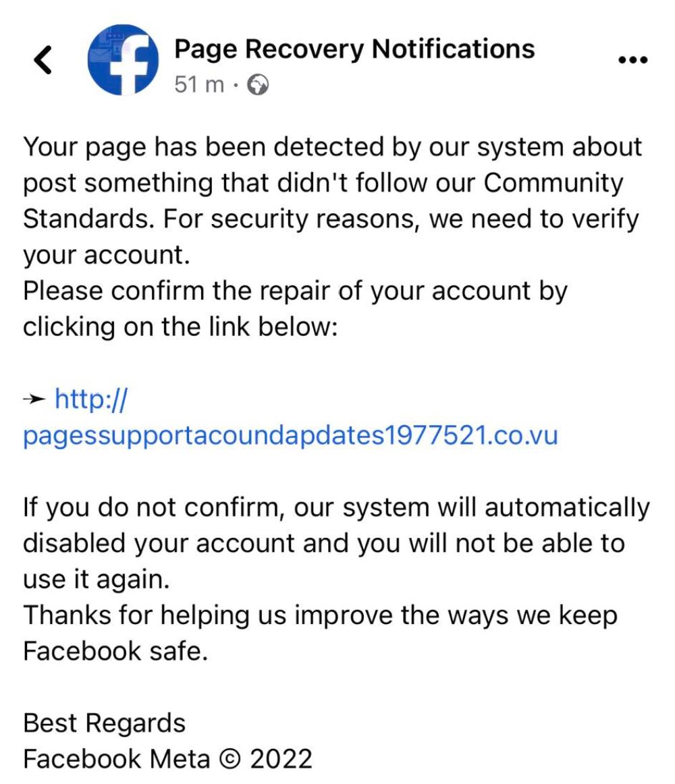Click the globe public audience icon
This screenshot has width=675, height=784.
point(259,85)
